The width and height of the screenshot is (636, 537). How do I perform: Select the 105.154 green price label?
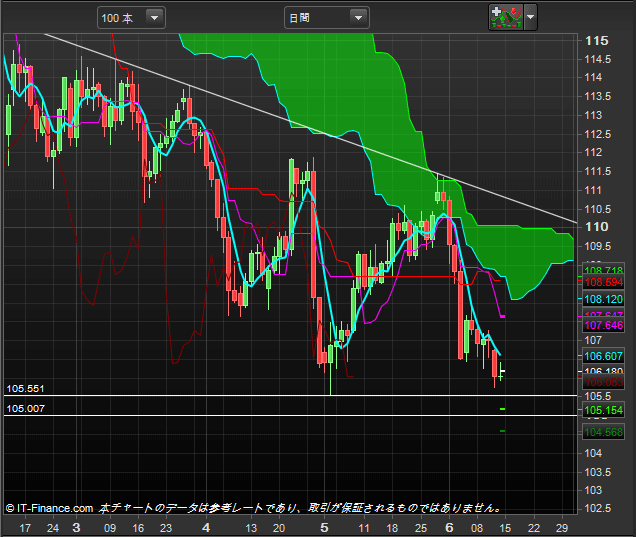tap(604, 410)
